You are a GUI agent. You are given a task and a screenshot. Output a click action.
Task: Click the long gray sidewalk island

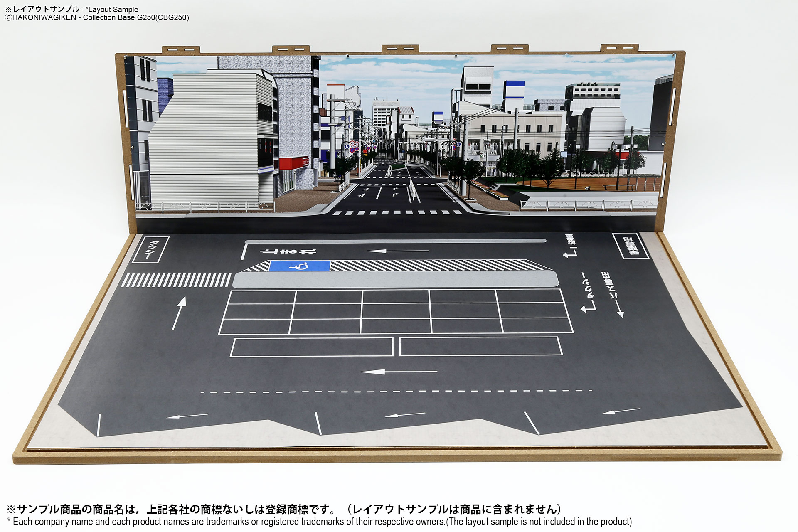point(395,279)
